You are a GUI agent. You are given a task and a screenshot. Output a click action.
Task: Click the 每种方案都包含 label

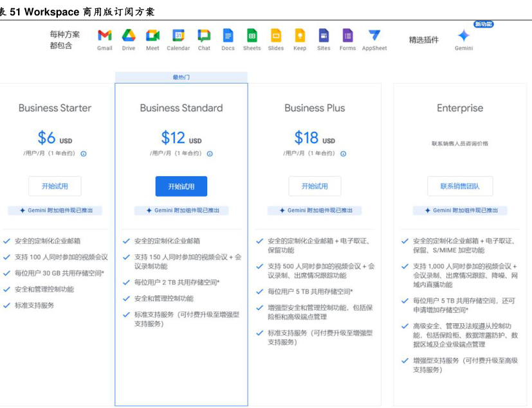point(64,40)
